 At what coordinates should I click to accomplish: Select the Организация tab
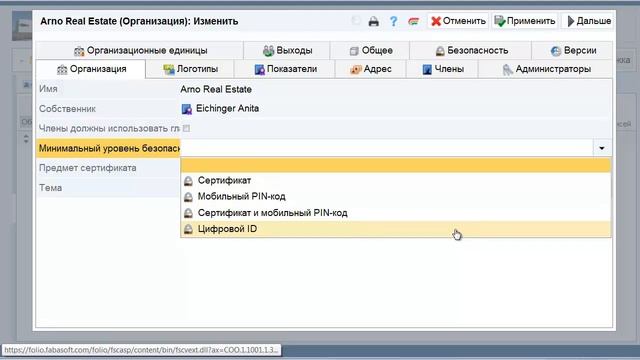[x=91, y=69]
